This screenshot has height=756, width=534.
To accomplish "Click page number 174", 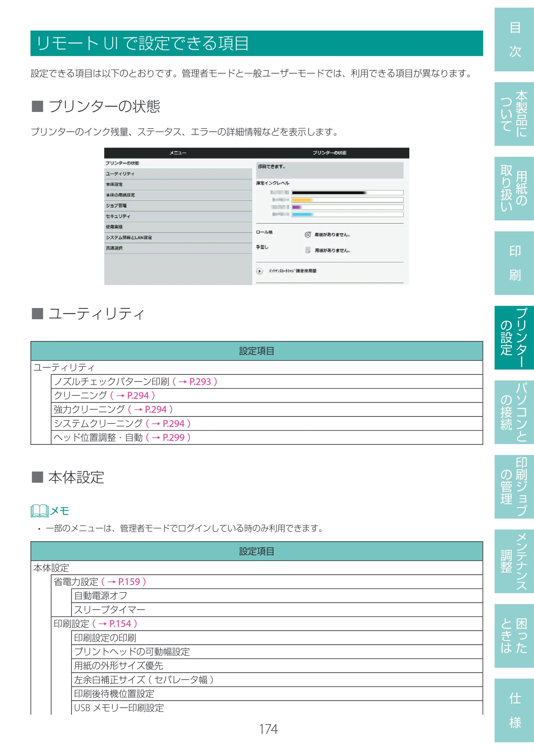I will (x=268, y=729).
